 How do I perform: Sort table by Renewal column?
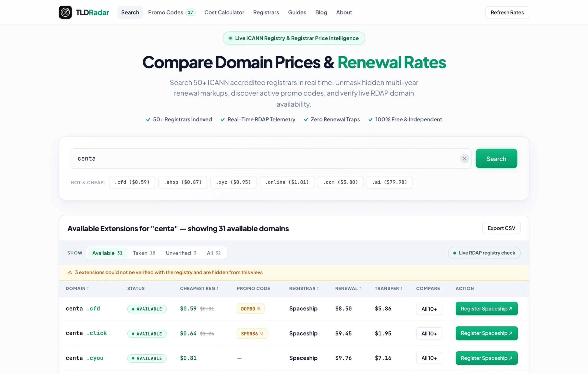tap(348, 288)
